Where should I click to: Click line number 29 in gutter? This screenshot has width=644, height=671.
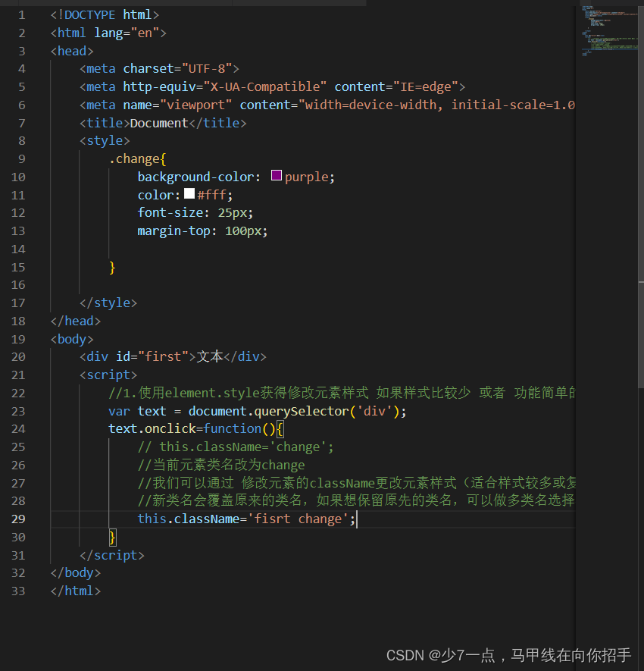[18, 519]
